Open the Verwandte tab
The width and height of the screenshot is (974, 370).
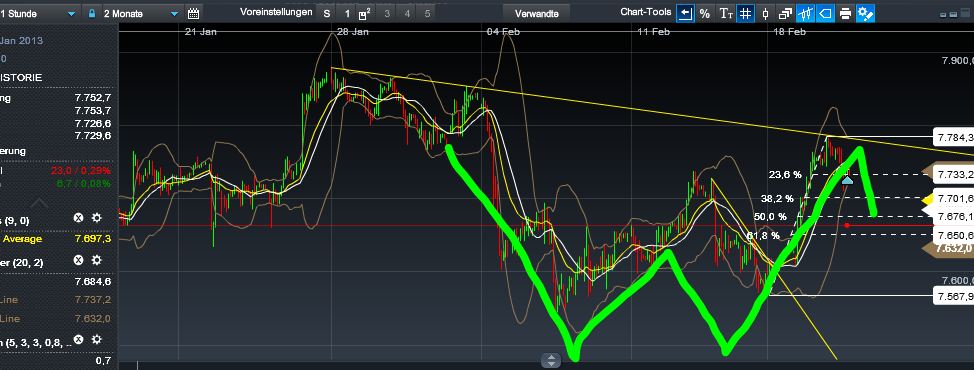coord(537,13)
